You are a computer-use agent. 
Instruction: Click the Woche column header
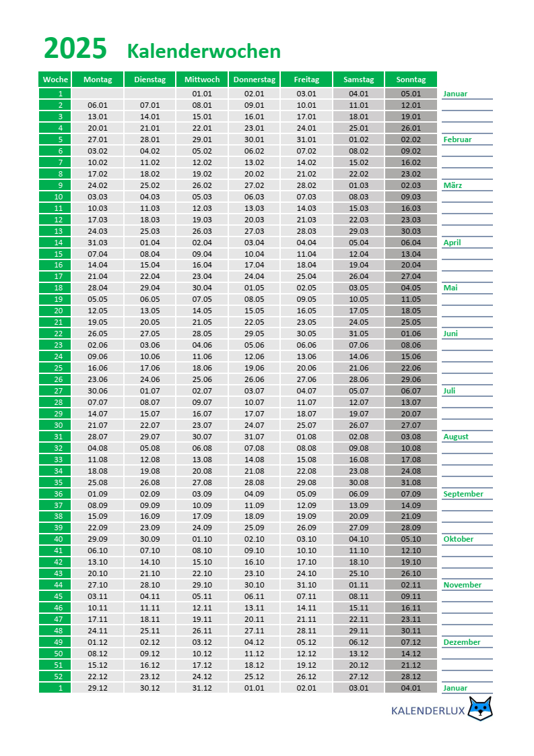click(55, 80)
